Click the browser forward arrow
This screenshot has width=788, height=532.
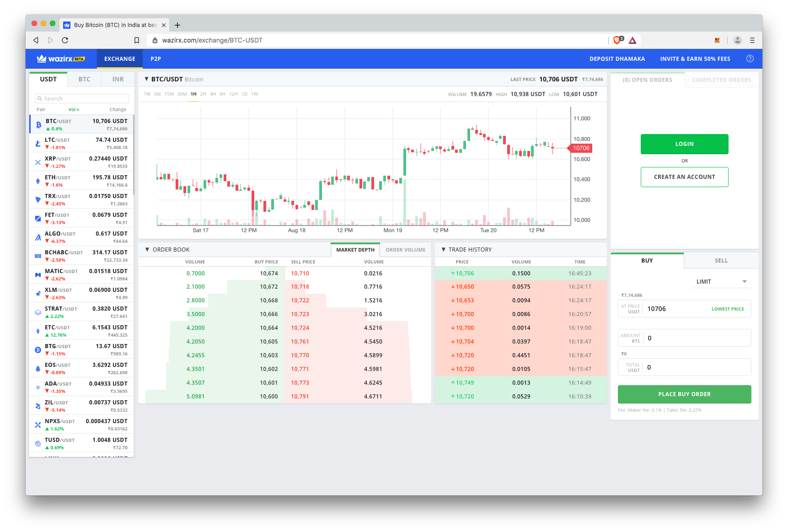[x=50, y=40]
